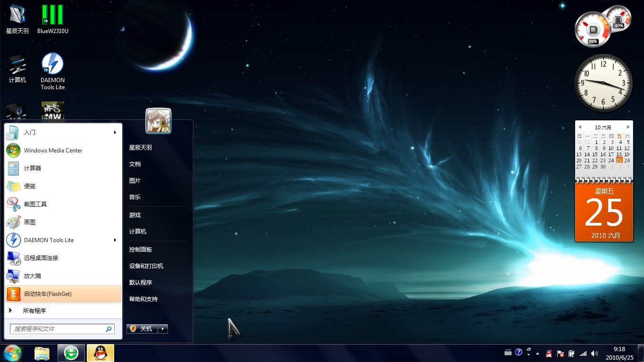Click the user avatar picture atop the Start menu

point(159,121)
